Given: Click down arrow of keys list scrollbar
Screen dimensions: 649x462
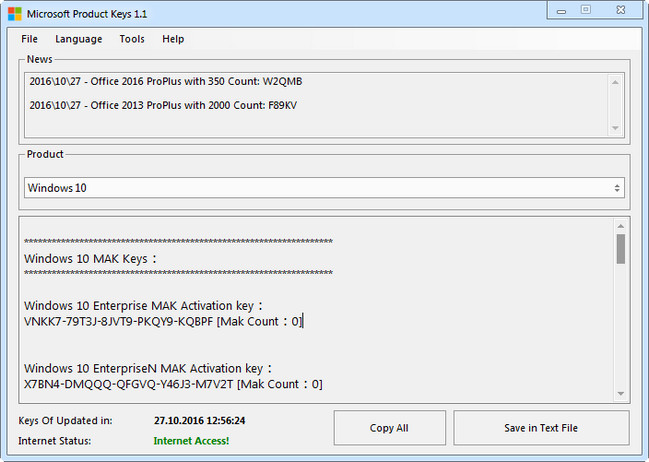Looking at the screenshot, I should [620, 394].
